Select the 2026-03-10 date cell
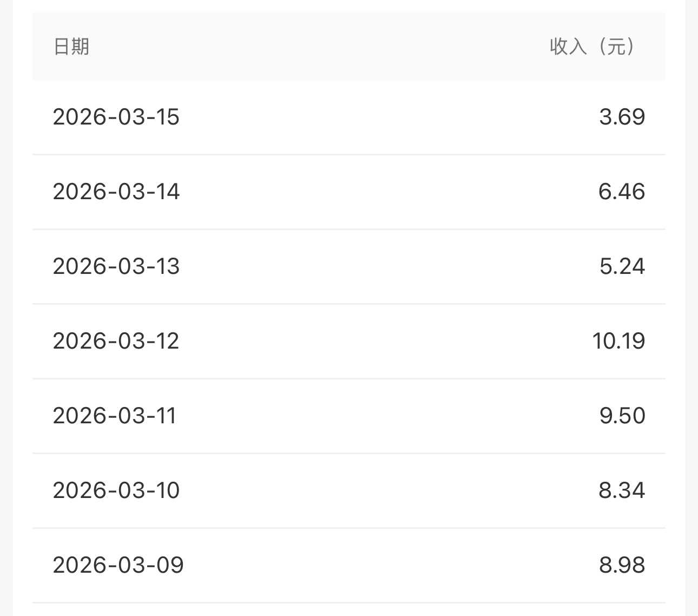 (116, 490)
